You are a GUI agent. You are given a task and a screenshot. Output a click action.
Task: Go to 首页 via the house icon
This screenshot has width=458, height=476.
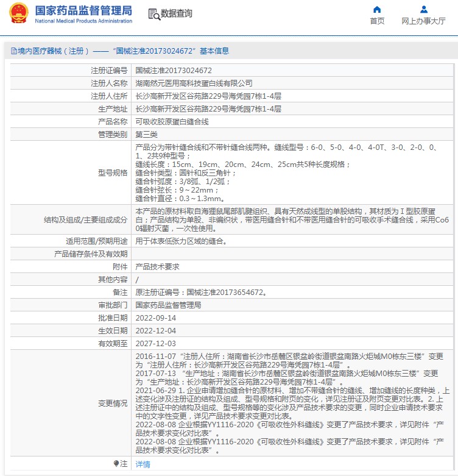377,9
